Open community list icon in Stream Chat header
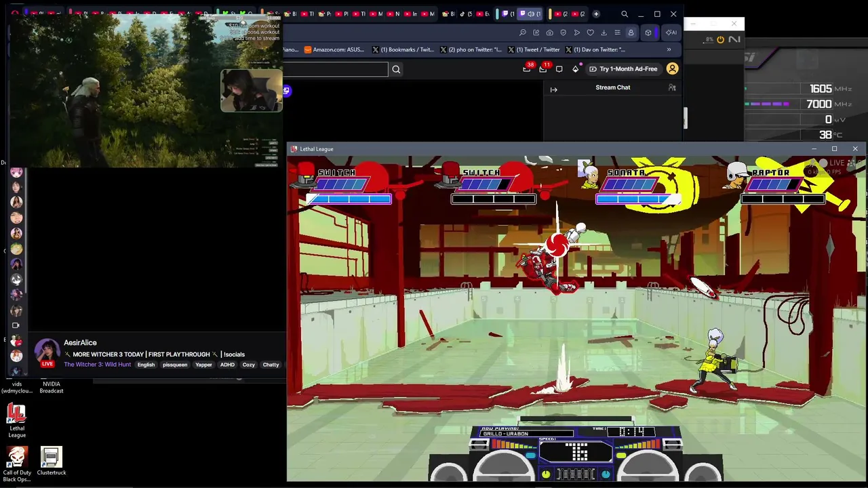The height and width of the screenshot is (488, 868). click(x=672, y=87)
